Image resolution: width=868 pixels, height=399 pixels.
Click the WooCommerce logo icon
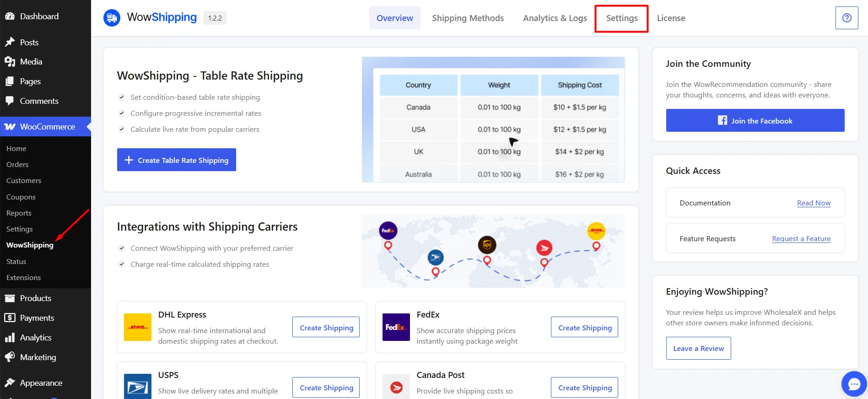pos(10,127)
